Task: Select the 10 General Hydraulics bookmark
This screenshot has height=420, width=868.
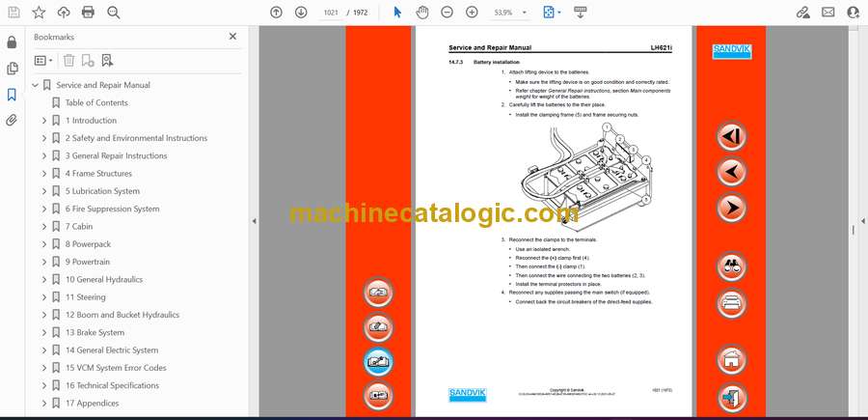Action: tap(104, 279)
